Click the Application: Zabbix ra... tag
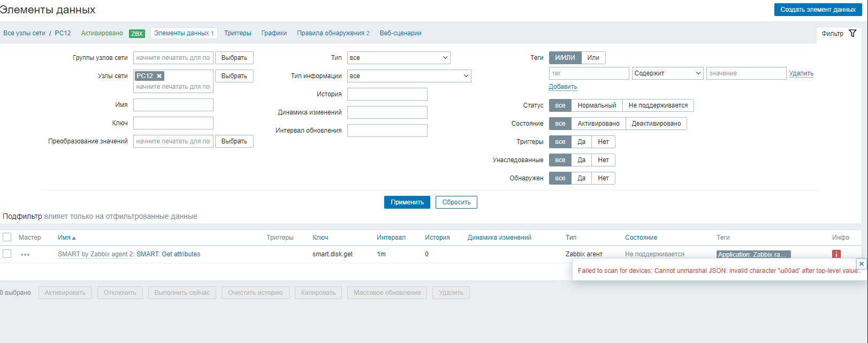 tap(753, 254)
